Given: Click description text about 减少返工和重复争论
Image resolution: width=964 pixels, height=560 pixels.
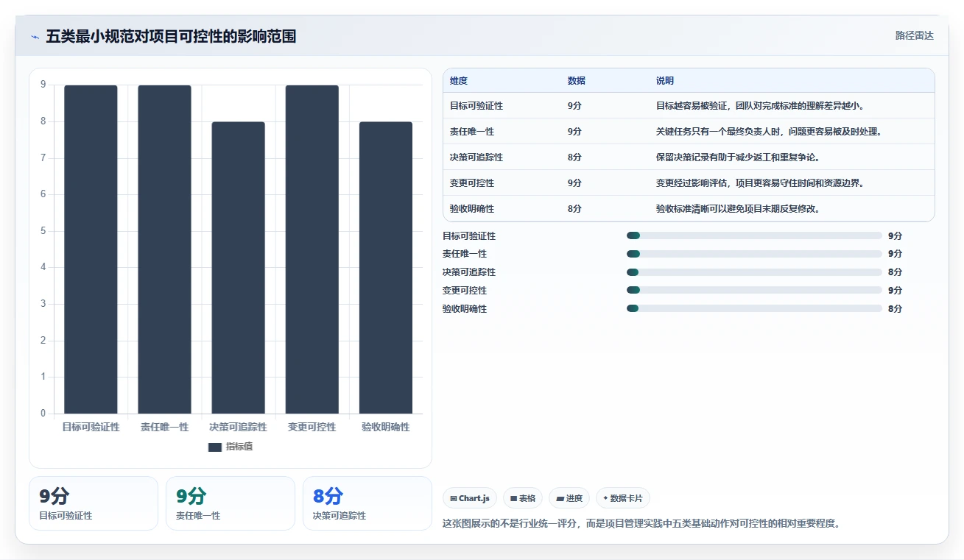Looking at the screenshot, I should pos(738,157).
